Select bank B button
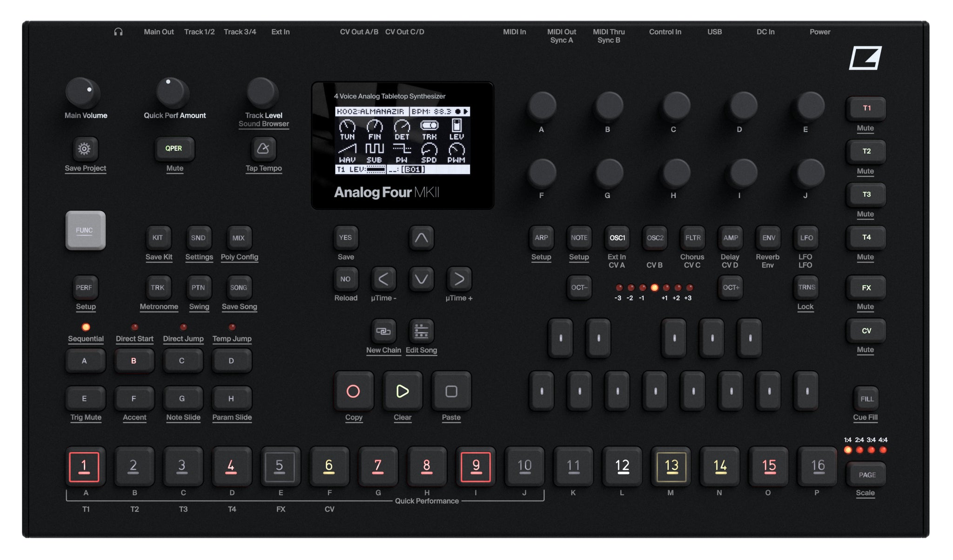The width and height of the screenshot is (953, 560). pyautogui.click(x=134, y=361)
